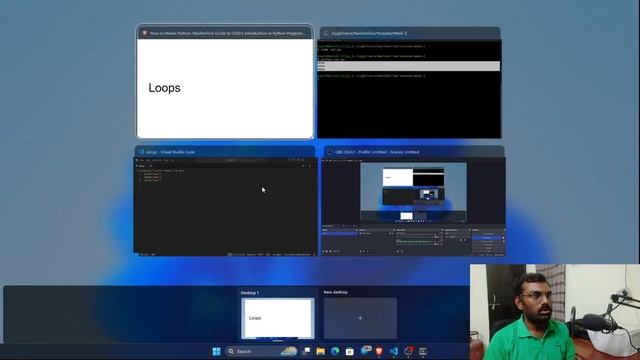Click the terminal icon in its window title
Image resolution: width=640 pixels, height=360 pixels.
pyautogui.click(x=326, y=33)
